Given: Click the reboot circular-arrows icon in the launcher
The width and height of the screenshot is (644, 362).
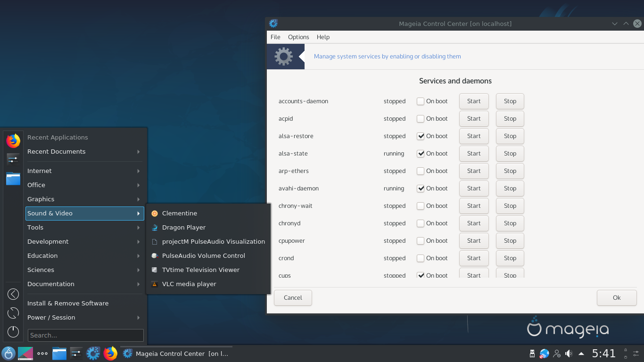Looking at the screenshot, I should 13,313.
